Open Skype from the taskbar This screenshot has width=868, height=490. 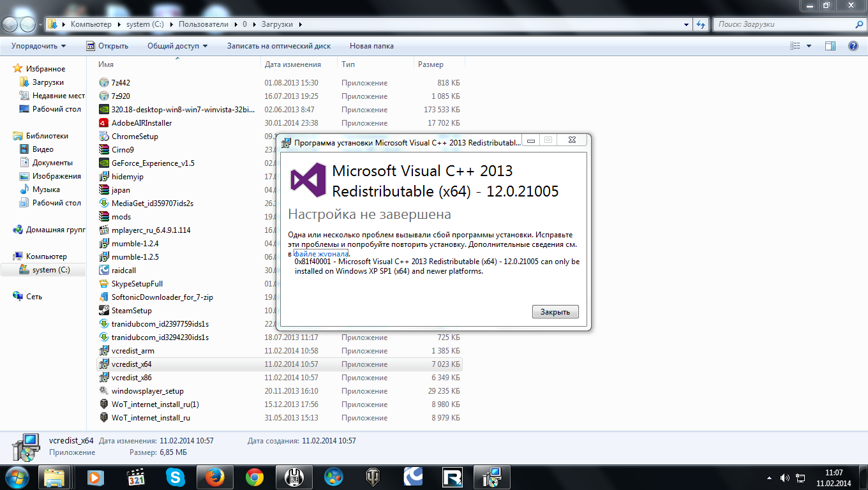(x=175, y=477)
